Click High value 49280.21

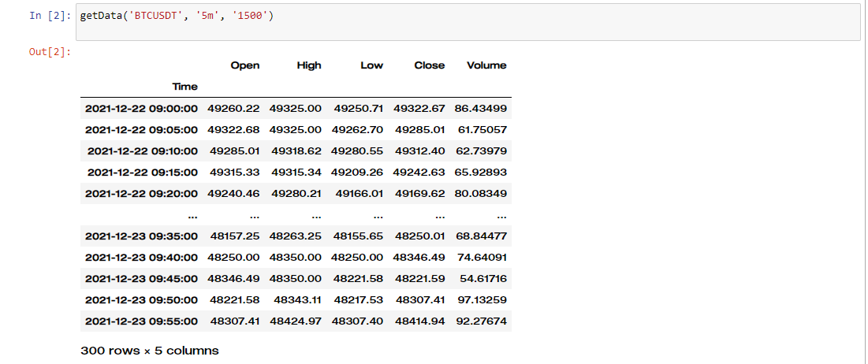[x=296, y=194]
